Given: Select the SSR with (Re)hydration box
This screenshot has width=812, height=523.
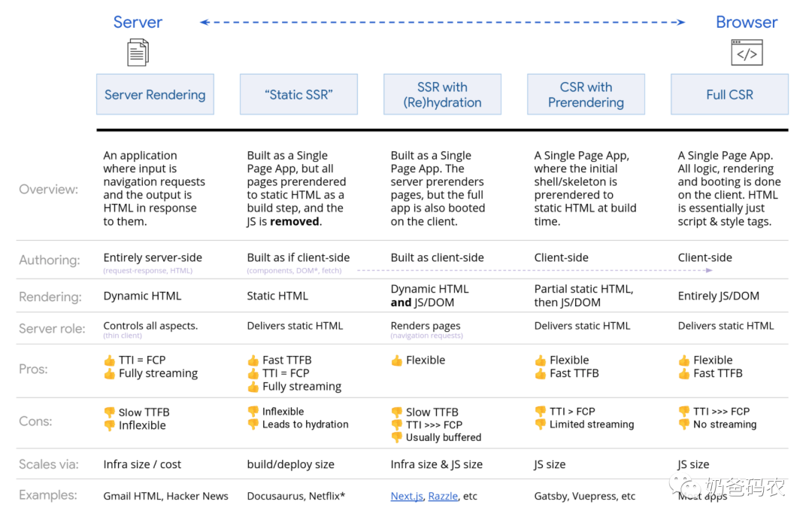Looking at the screenshot, I should tap(442, 95).
